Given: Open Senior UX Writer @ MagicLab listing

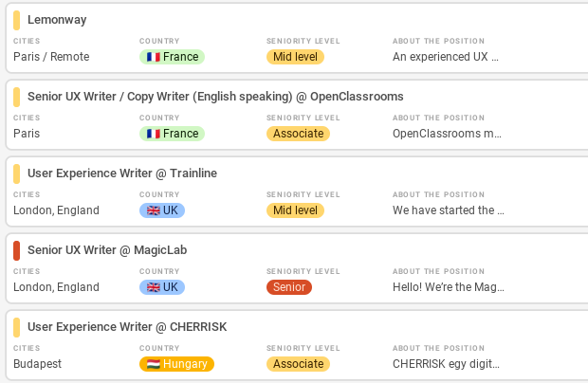Looking at the screenshot, I should coord(107,250).
